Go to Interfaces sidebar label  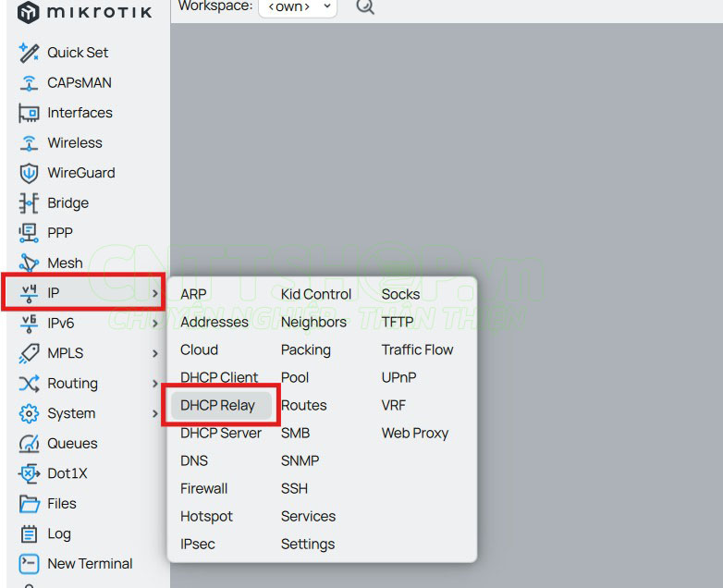(x=80, y=113)
